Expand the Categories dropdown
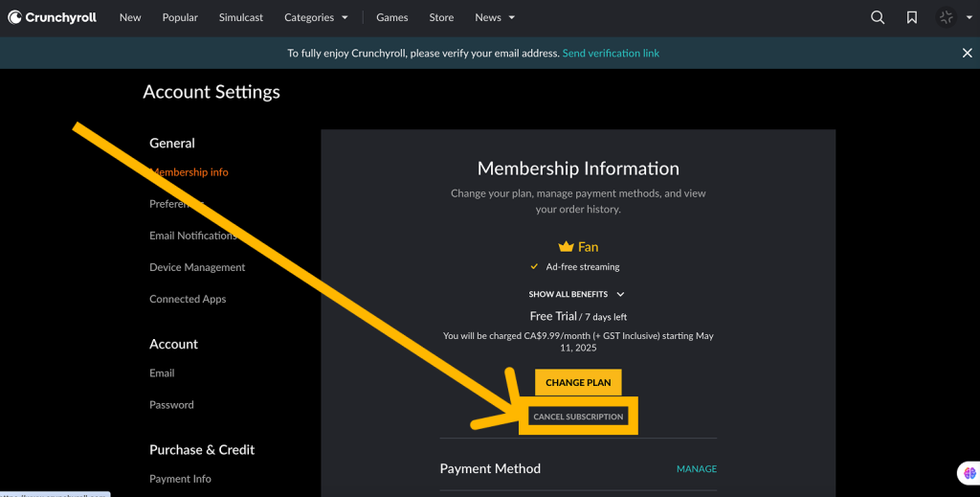Image resolution: width=980 pixels, height=497 pixels. pos(316,17)
